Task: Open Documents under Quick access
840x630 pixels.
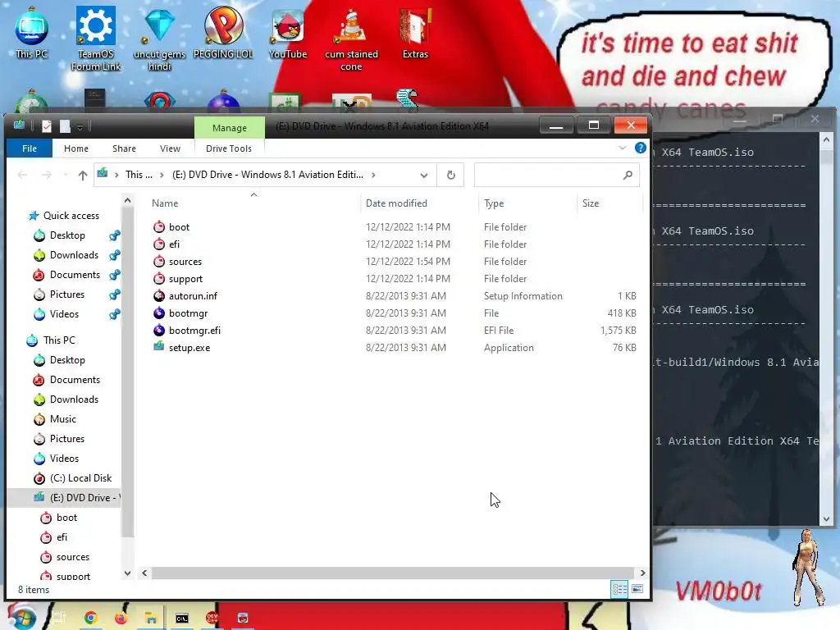Action: click(x=75, y=275)
